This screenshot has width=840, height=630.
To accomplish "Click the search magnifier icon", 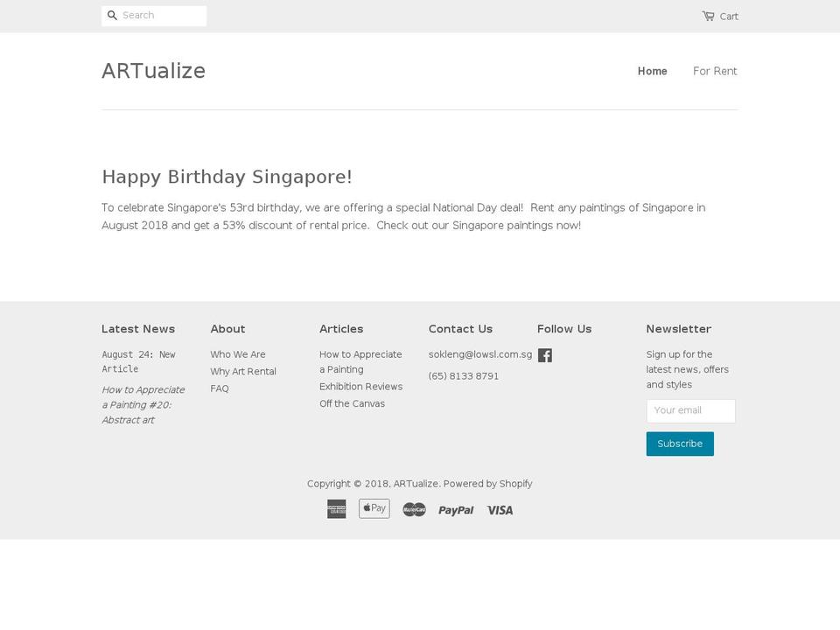I will click(112, 16).
